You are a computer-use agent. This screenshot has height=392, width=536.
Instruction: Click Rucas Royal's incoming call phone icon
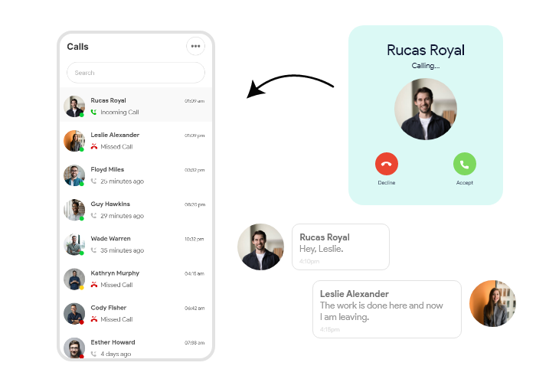point(94,113)
